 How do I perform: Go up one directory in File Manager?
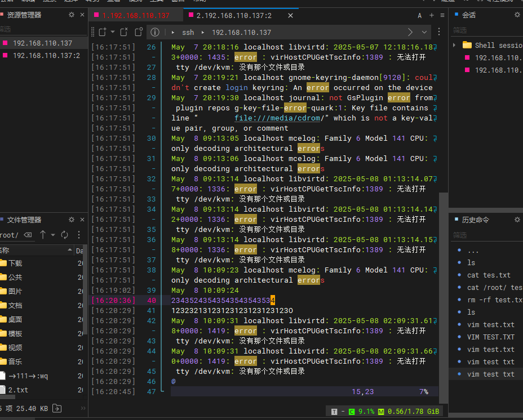[43, 235]
